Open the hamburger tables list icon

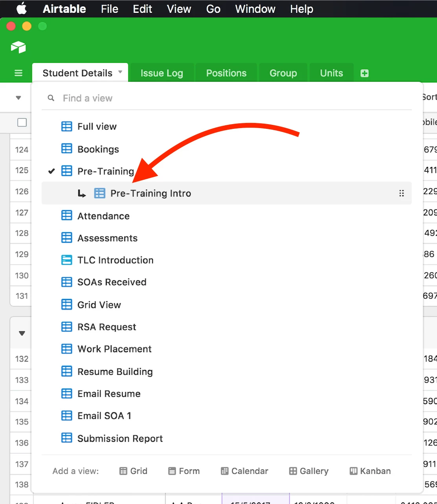(x=18, y=73)
